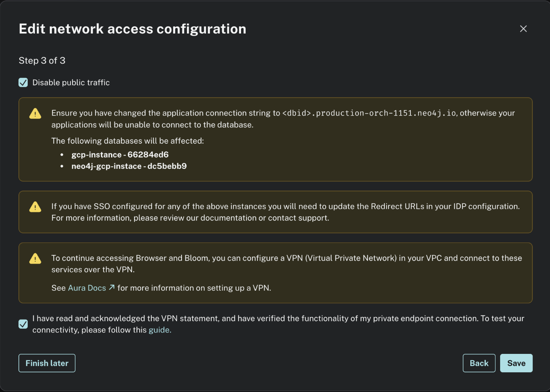Click the external-link arrow beside Aura Docs
Viewport: 550px width, 392px height.
click(111, 288)
